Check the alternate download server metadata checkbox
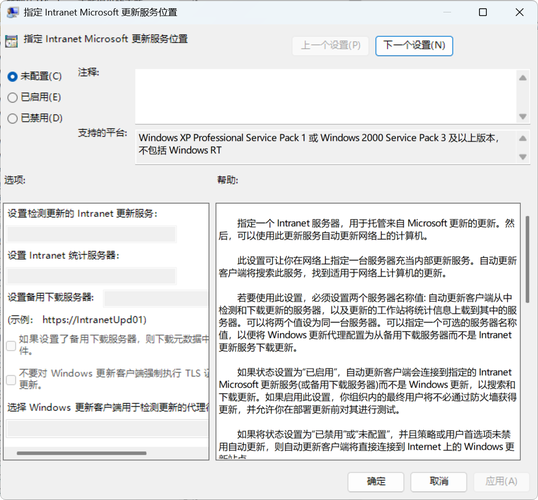Screen dimensions: 538x500 [11, 346]
